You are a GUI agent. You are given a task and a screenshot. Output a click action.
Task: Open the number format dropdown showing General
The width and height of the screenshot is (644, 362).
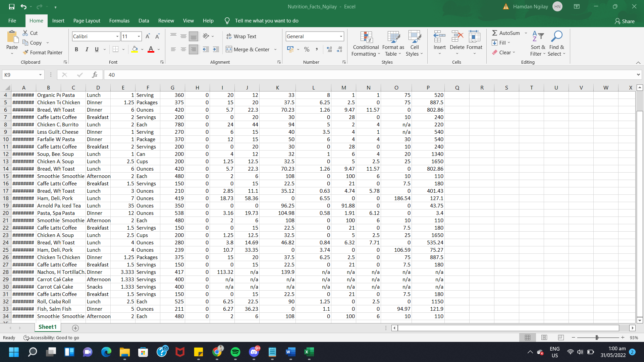(341, 36)
